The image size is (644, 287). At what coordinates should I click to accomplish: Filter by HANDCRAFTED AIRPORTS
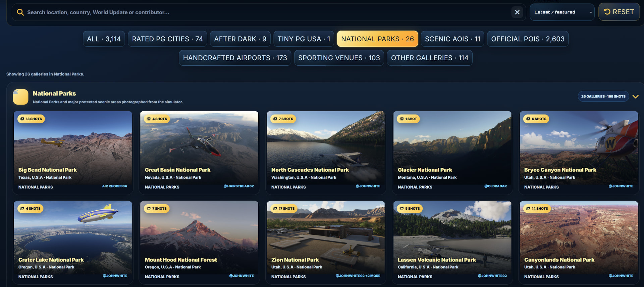point(235,58)
